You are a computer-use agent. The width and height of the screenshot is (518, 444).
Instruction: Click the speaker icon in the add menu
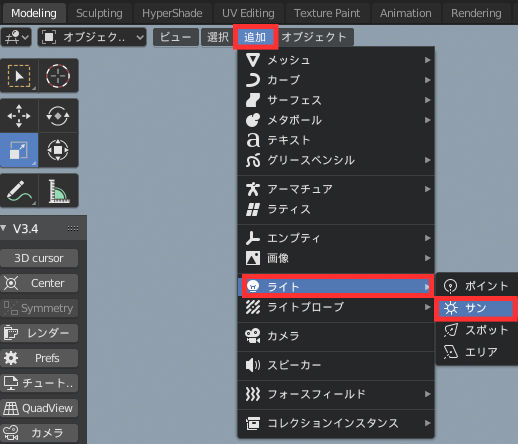pos(253,365)
